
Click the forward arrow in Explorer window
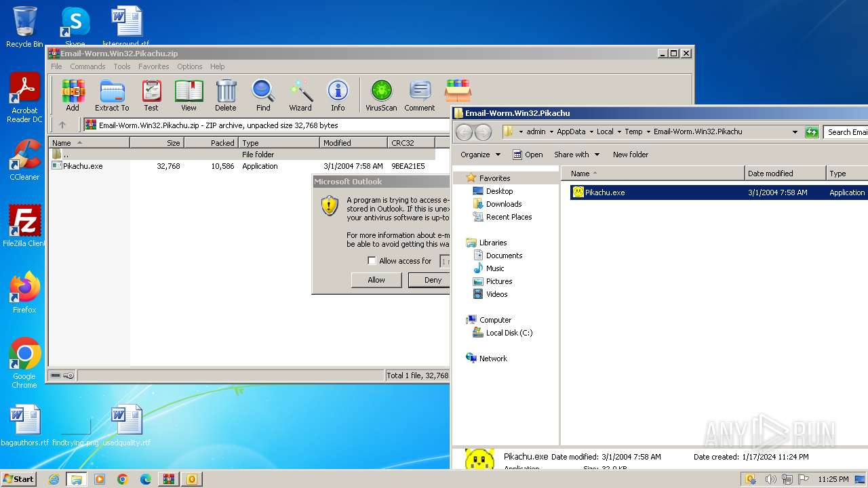[x=483, y=132]
